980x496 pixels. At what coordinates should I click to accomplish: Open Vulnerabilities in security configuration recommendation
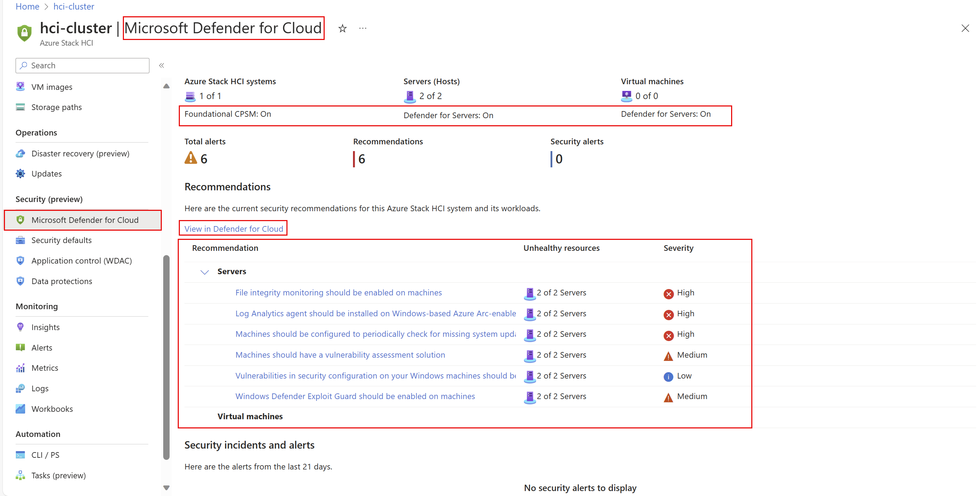(376, 376)
